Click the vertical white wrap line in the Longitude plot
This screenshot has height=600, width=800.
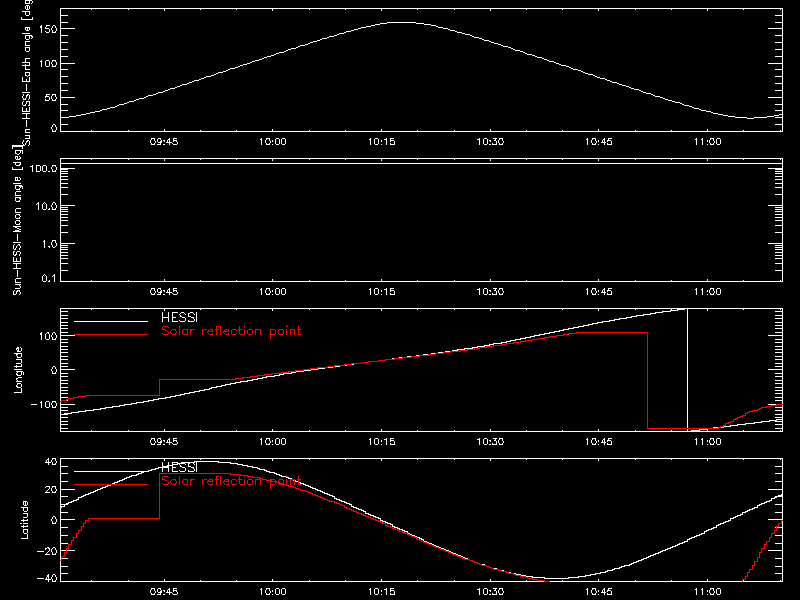(x=687, y=370)
